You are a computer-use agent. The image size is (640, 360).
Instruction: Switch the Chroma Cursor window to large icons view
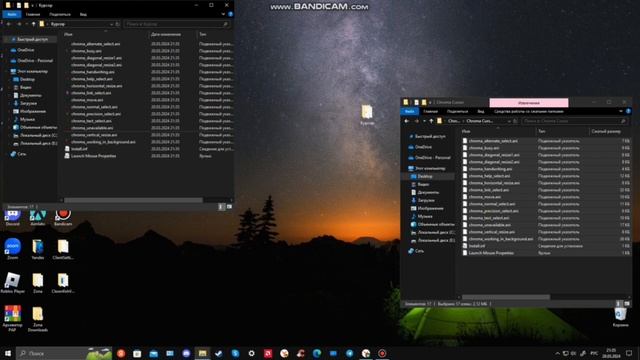coord(627,304)
